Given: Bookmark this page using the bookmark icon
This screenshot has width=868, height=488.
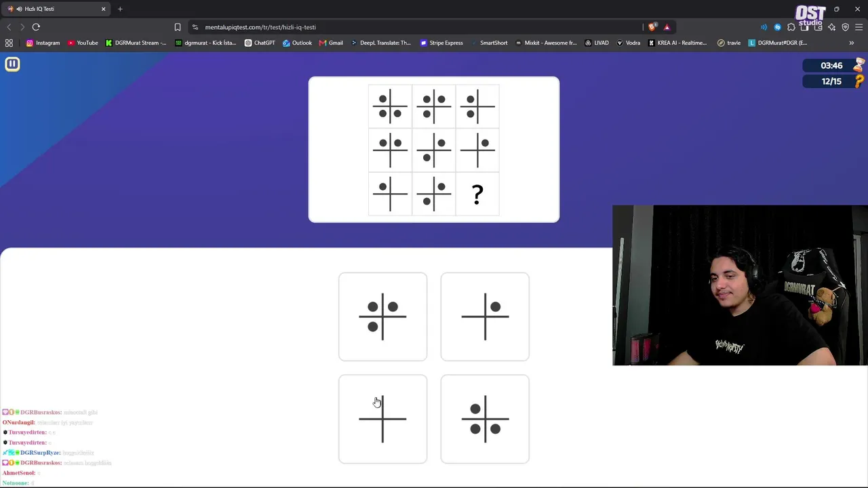Looking at the screenshot, I should point(178,27).
